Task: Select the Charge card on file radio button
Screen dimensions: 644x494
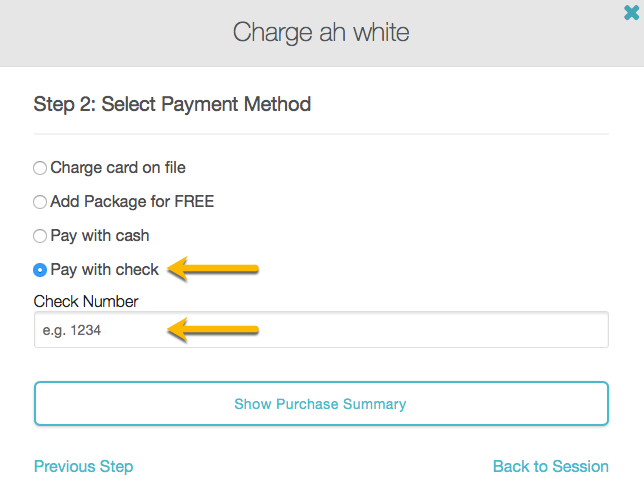Action: tap(40, 168)
